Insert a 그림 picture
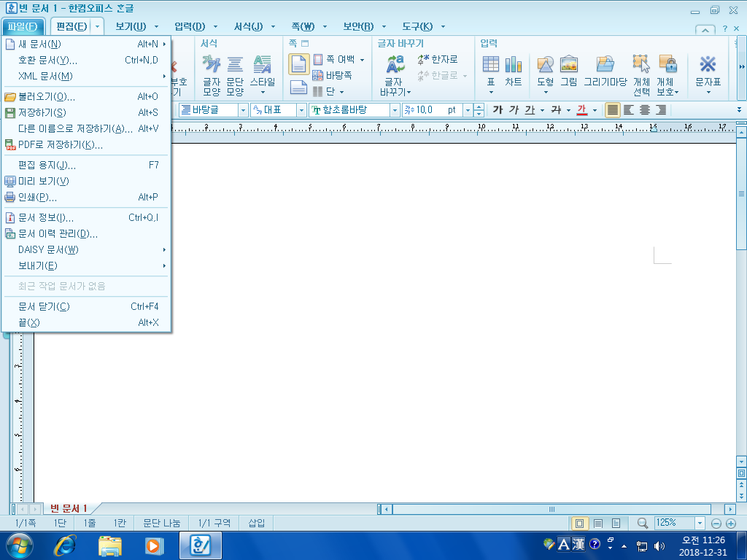 (568, 71)
